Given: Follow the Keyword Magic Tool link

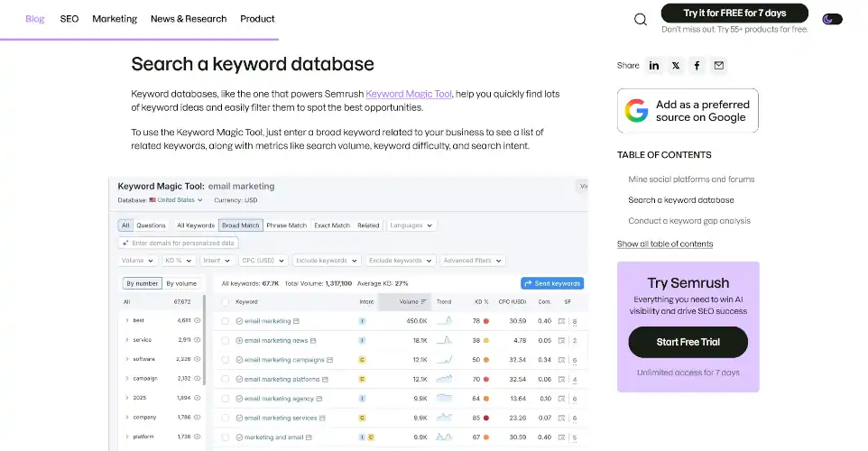Looking at the screenshot, I should (x=409, y=94).
